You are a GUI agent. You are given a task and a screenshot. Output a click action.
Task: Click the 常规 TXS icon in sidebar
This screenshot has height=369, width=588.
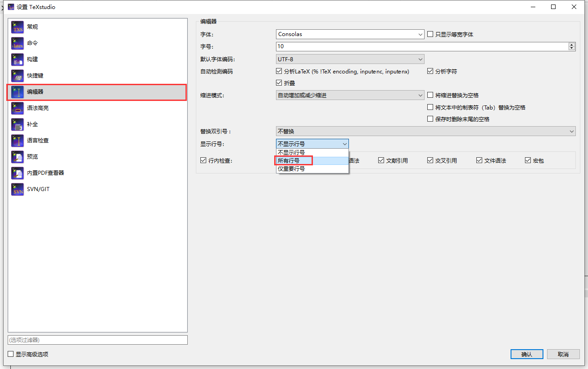(18, 27)
